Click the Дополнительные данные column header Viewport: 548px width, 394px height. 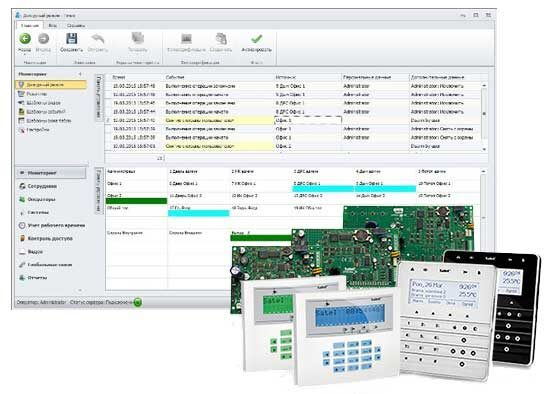click(445, 77)
